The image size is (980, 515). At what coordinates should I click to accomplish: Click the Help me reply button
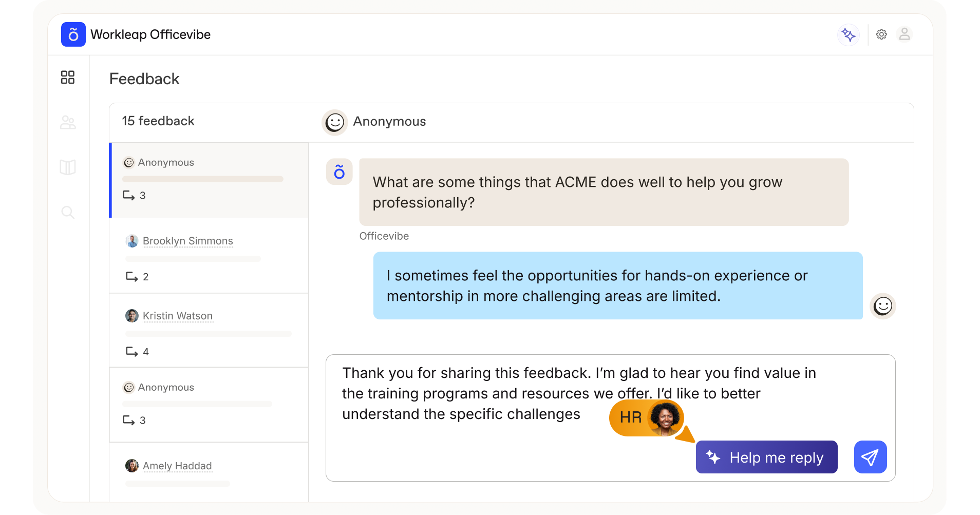click(x=766, y=457)
